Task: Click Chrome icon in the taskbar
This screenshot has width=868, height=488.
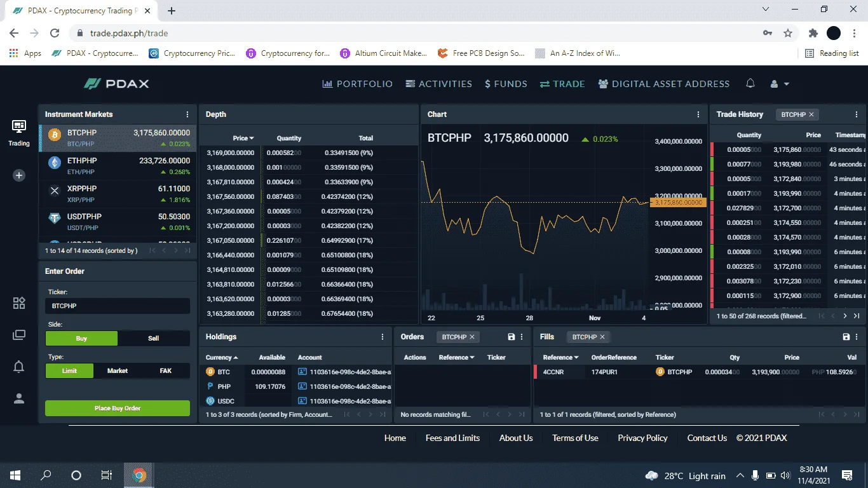Action: 139,475
